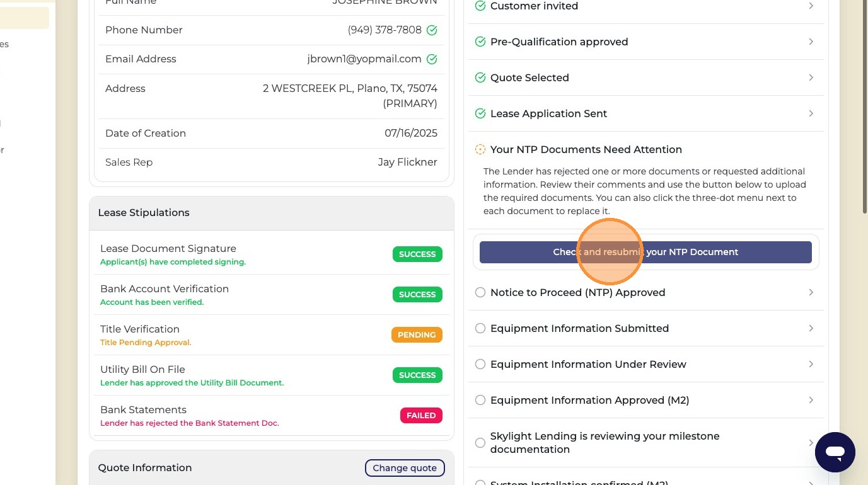Image resolution: width=868 pixels, height=485 pixels.
Task: Expand the Lease Application Sent step
Action: coord(811,113)
